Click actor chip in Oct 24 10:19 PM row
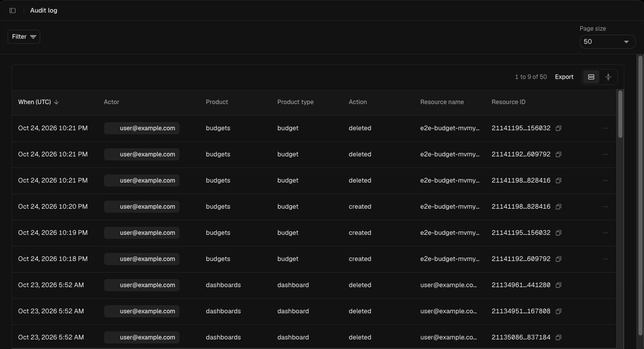The image size is (644, 349). click(142, 233)
